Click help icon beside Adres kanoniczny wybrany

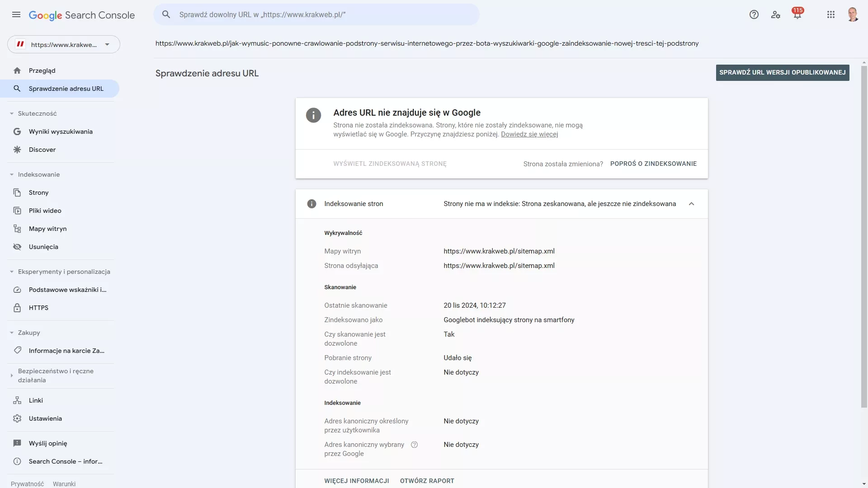click(x=414, y=445)
